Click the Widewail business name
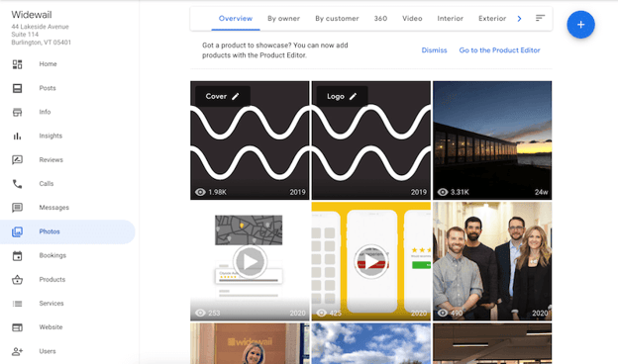The width and height of the screenshot is (618, 364). pyautogui.click(x=32, y=15)
